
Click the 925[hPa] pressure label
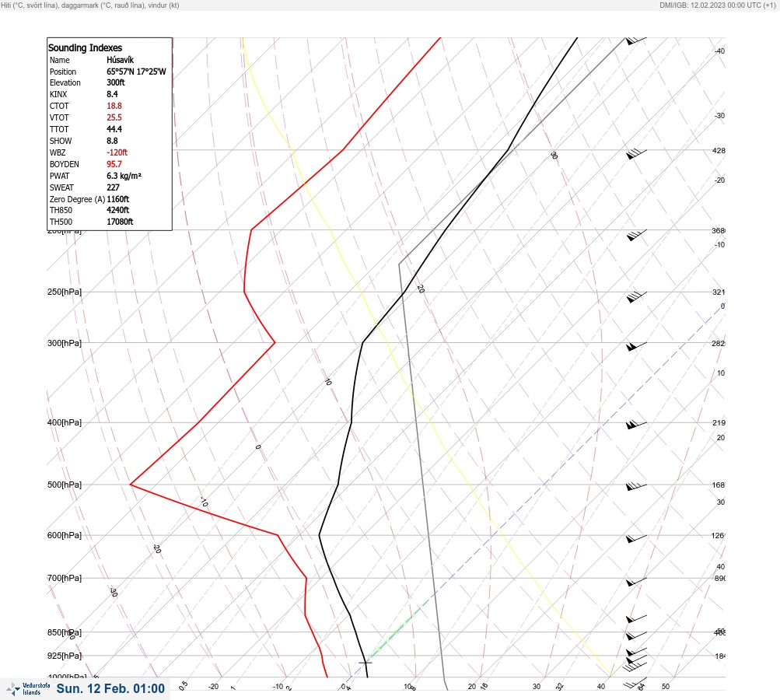(65, 656)
